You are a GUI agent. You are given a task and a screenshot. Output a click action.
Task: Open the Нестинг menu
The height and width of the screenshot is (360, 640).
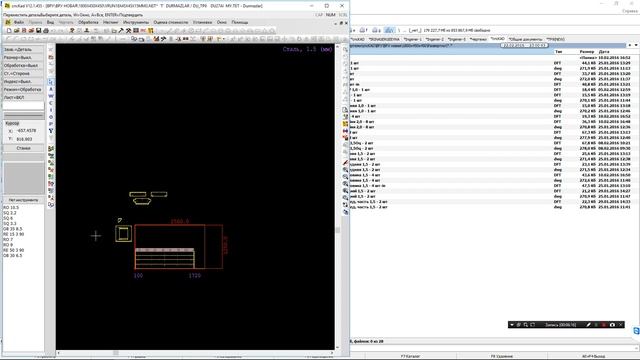[x=111, y=22]
